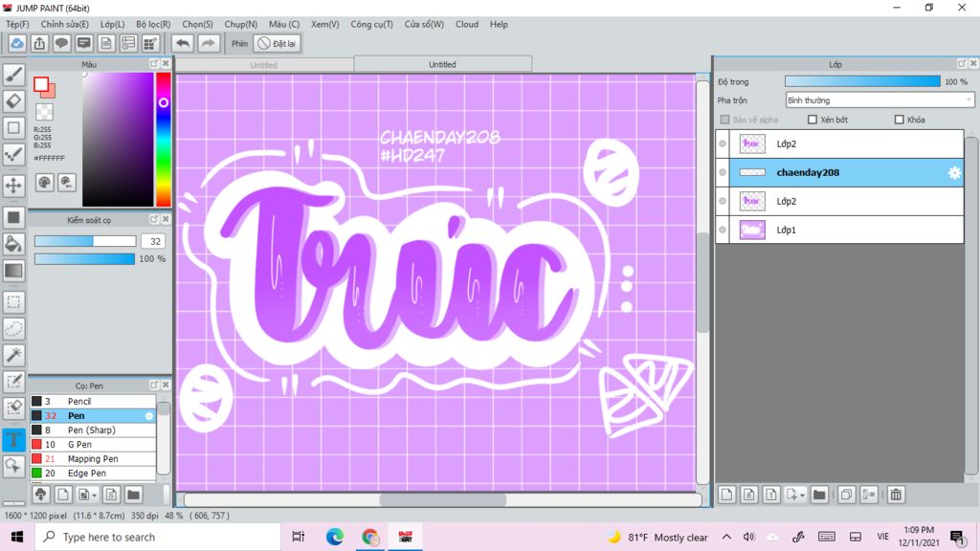Viewport: 980px width, 551px height.
Task: Open the Pha trộn blend mode dropdown
Action: [x=880, y=99]
